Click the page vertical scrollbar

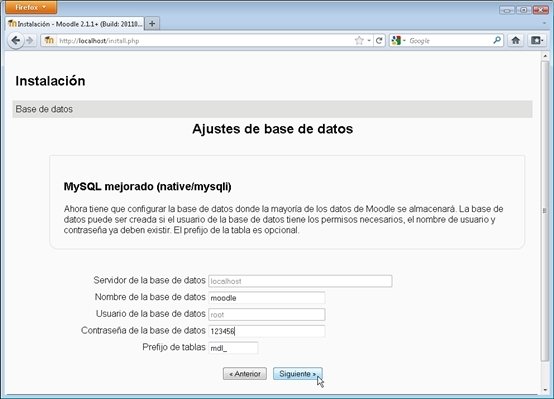coord(545,211)
